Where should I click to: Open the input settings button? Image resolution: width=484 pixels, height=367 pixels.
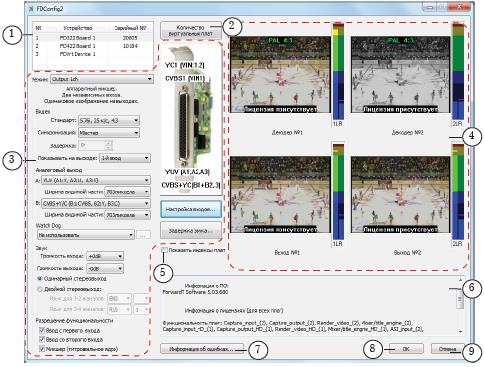tap(191, 209)
